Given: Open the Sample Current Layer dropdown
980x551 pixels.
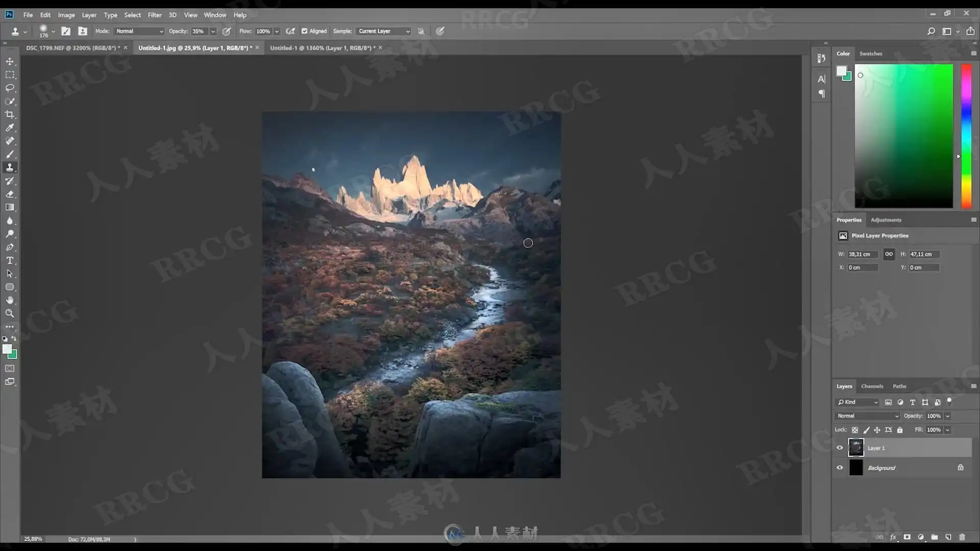Looking at the screenshot, I should pyautogui.click(x=384, y=31).
